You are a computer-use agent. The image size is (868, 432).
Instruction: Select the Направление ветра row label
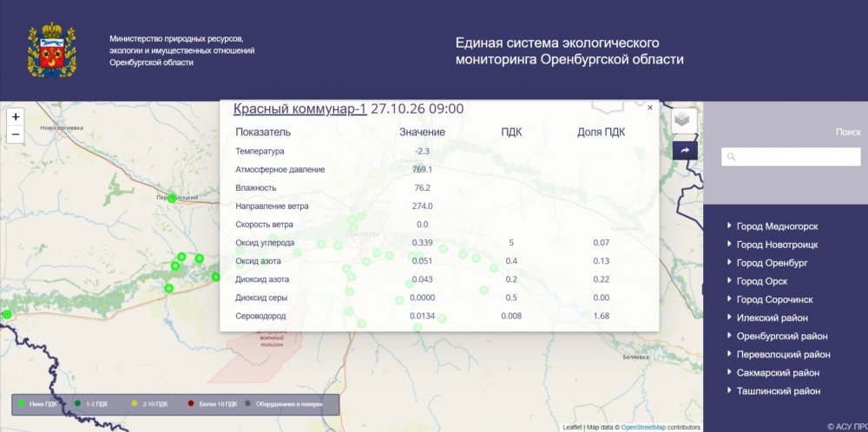[272, 206]
